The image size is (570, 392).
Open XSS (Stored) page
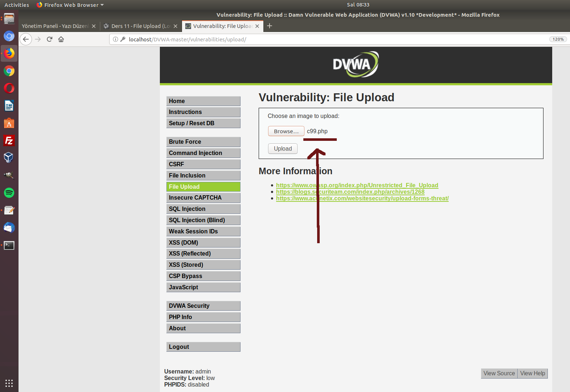(x=203, y=265)
